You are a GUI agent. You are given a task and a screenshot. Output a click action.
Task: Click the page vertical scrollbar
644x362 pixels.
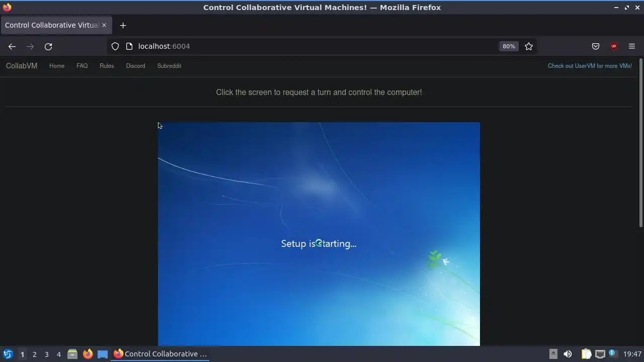pos(641,143)
